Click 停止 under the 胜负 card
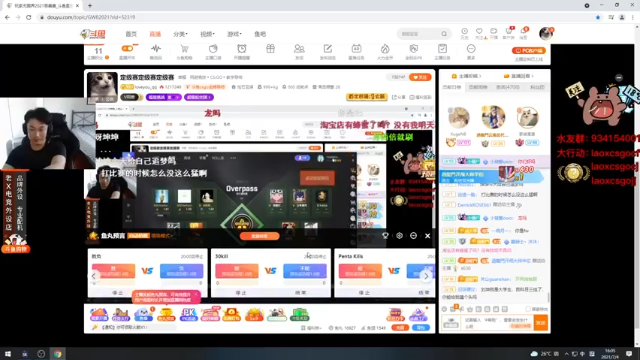Image resolution: width=640 pixels, height=360 pixels. [118, 293]
